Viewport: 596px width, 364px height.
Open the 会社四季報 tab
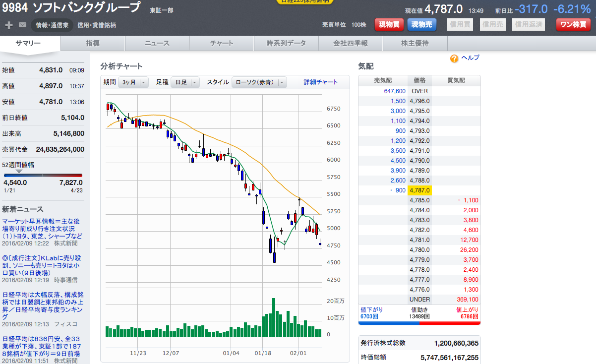pos(351,43)
